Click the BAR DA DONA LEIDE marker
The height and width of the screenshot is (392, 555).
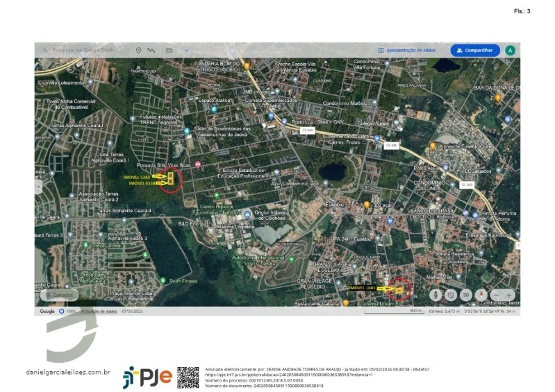pyautogui.click(x=498, y=98)
